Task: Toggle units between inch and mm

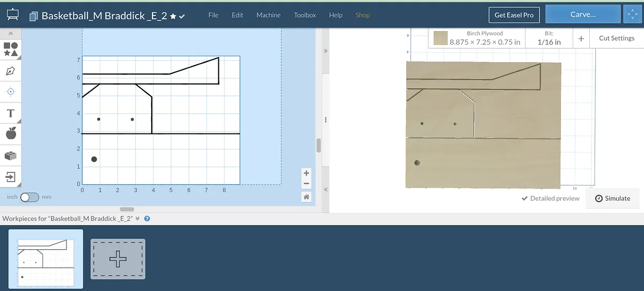Action: [30, 197]
